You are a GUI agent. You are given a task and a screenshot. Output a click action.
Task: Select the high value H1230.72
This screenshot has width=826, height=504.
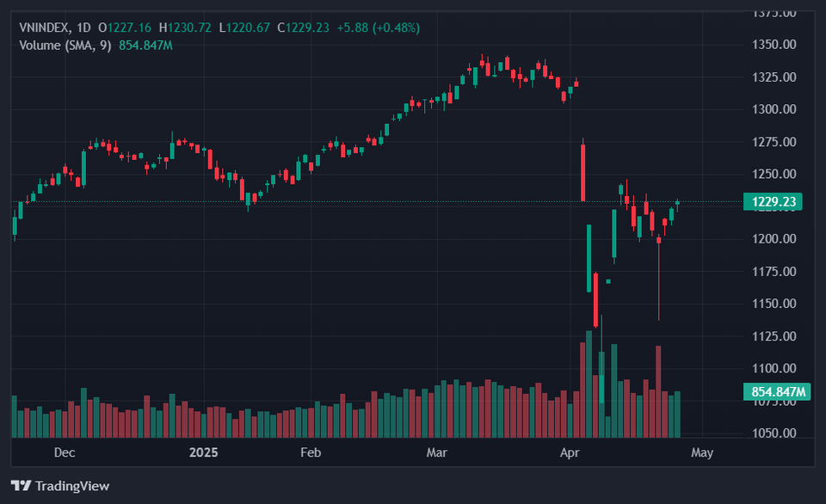coord(185,28)
